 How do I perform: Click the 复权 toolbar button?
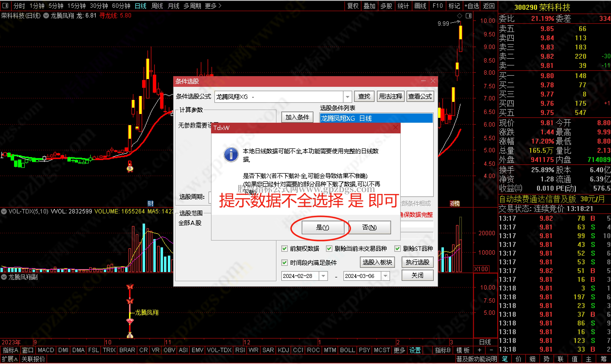point(353,6)
